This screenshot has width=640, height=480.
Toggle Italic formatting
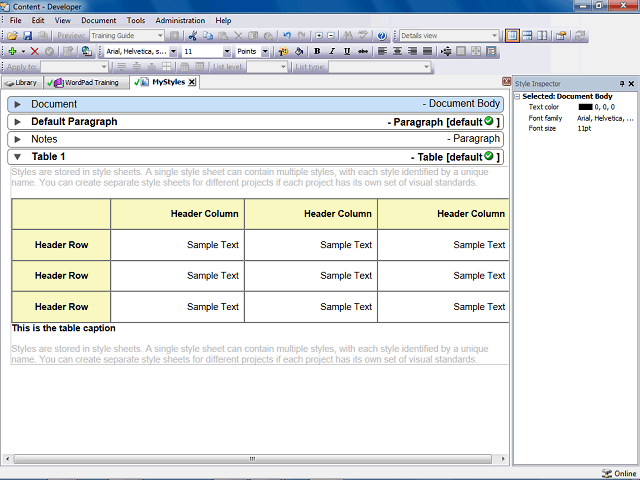pyautogui.click(x=332, y=51)
